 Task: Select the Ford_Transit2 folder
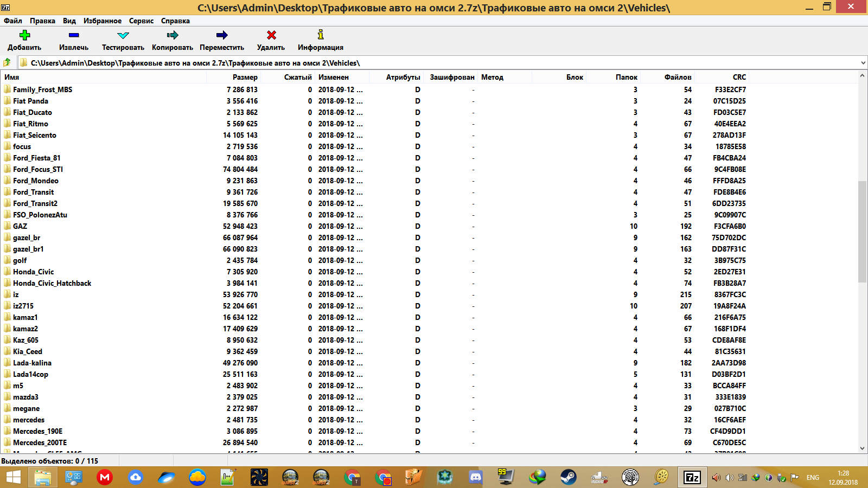coord(35,203)
